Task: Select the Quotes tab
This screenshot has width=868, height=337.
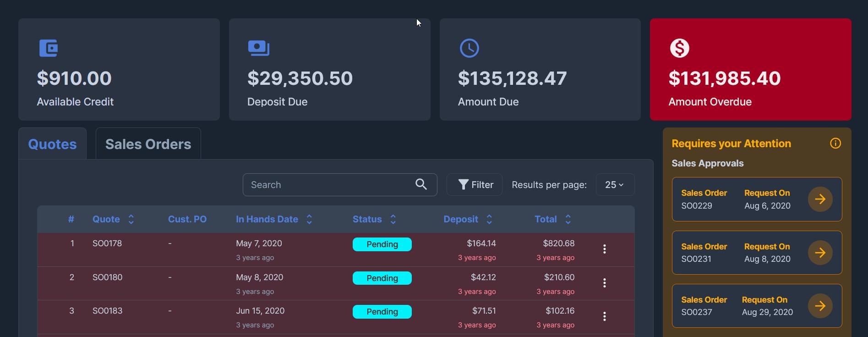Action: coord(52,144)
